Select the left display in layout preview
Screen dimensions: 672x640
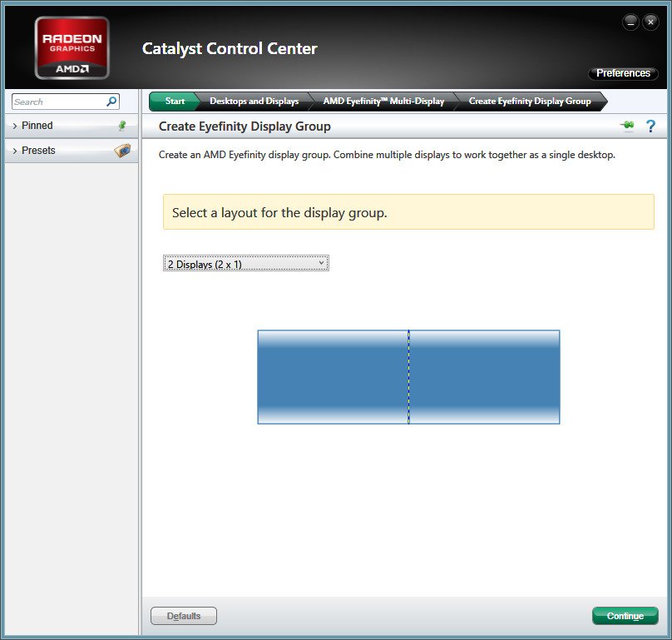click(333, 377)
